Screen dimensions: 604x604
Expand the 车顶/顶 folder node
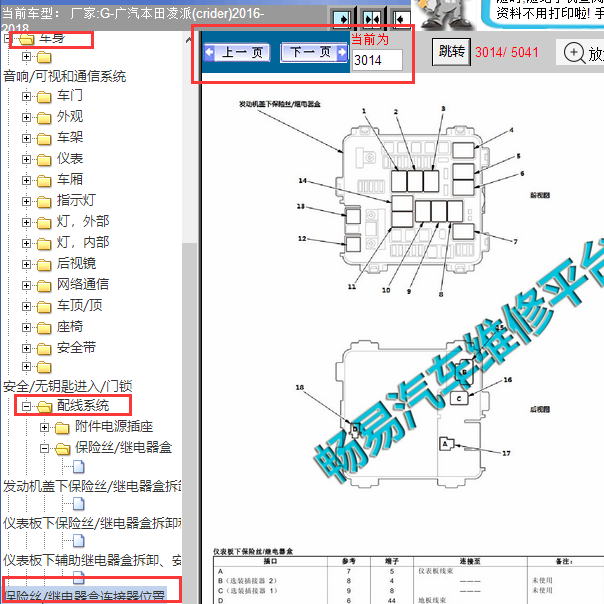26,306
